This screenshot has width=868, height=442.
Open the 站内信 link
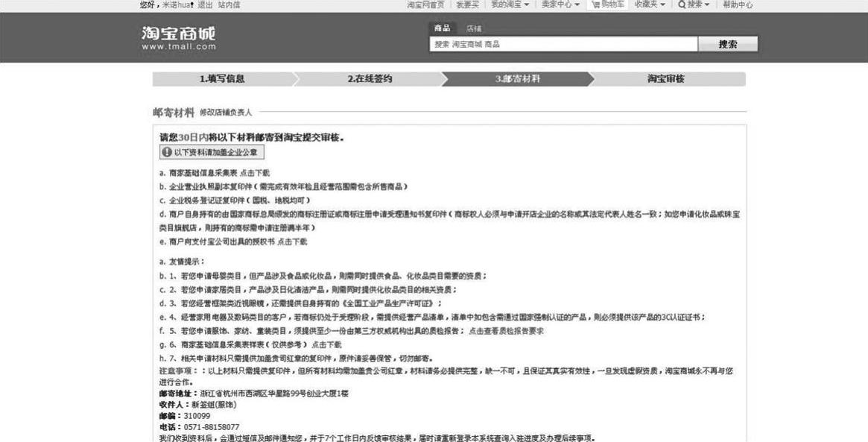[x=229, y=4]
